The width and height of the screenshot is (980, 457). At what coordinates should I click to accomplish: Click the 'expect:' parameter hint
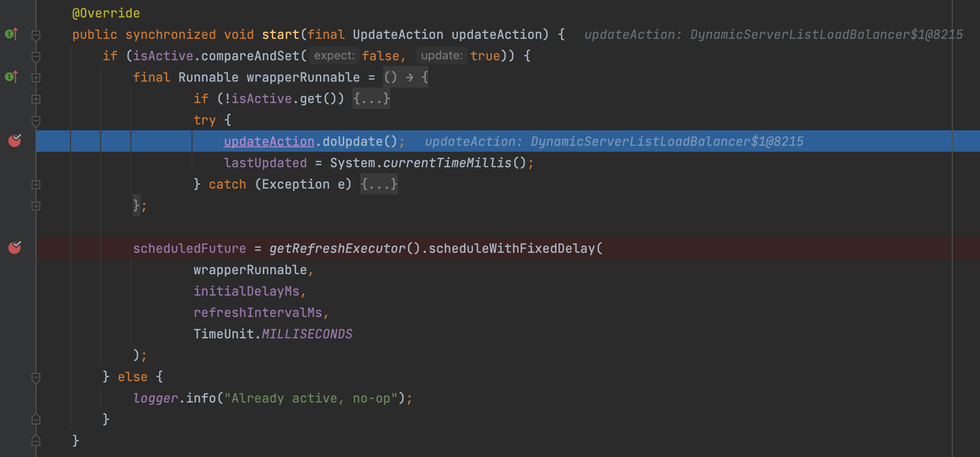334,56
